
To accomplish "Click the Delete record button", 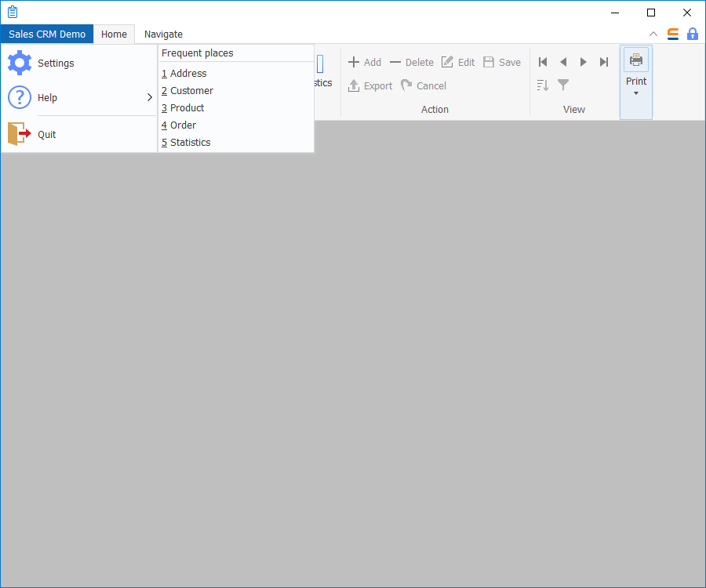I will pyautogui.click(x=412, y=62).
